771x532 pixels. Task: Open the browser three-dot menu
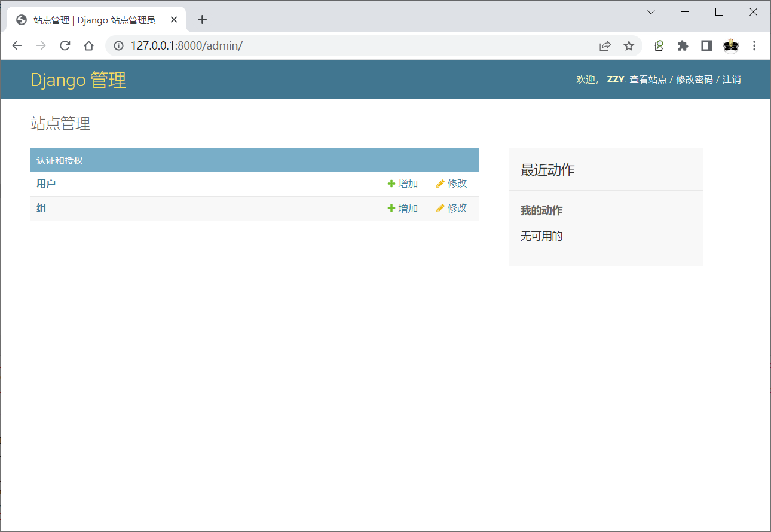point(754,46)
